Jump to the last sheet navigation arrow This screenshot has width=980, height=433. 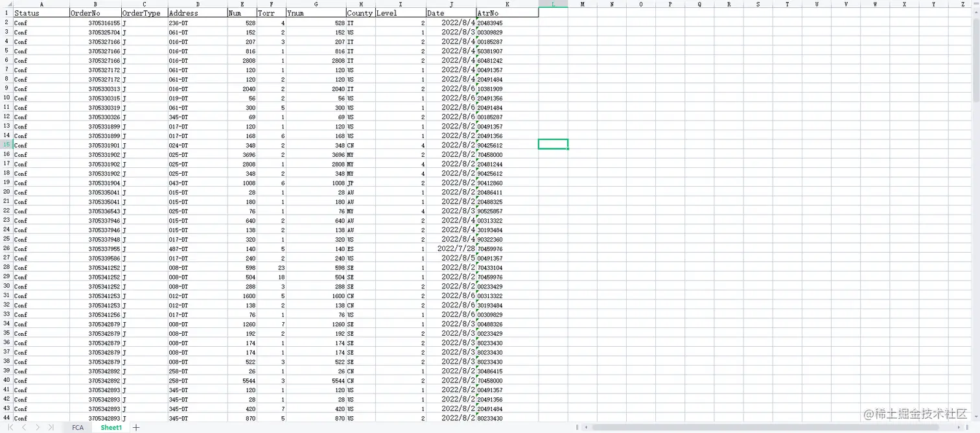click(x=51, y=427)
